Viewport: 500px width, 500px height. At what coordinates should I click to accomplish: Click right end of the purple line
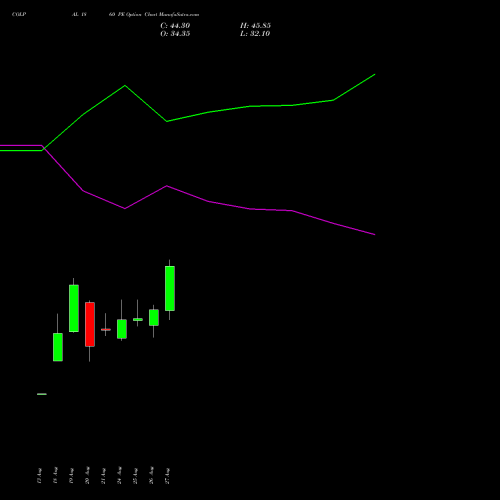(x=375, y=234)
